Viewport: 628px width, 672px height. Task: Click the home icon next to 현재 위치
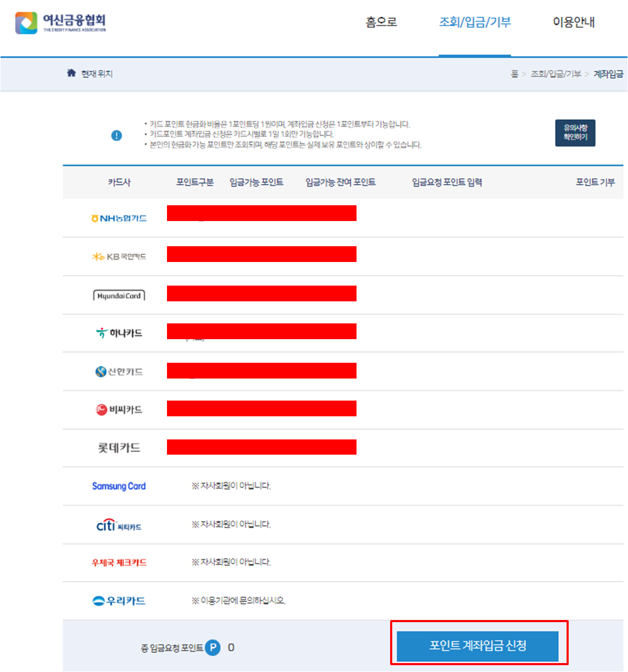[71, 73]
